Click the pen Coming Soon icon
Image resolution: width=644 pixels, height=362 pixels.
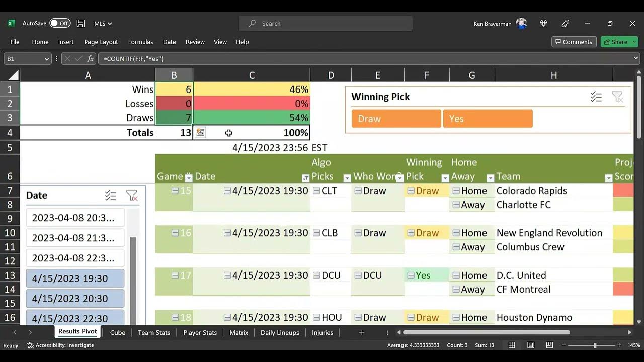[x=565, y=23]
